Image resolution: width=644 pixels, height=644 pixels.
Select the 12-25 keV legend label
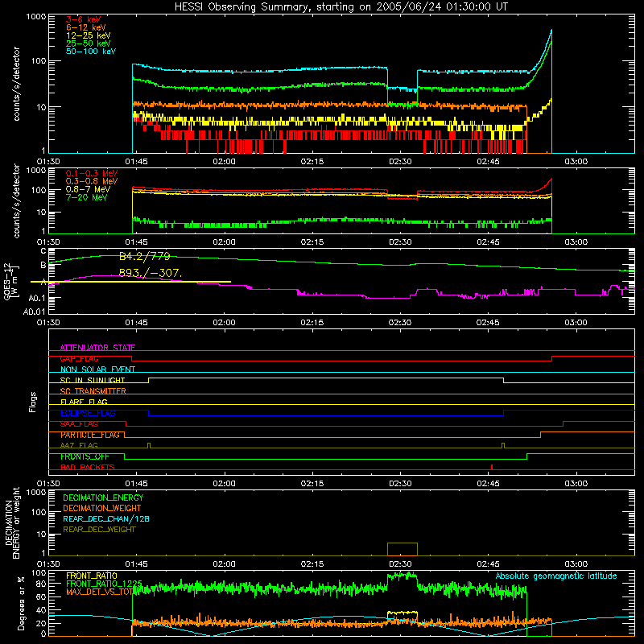click(89, 35)
